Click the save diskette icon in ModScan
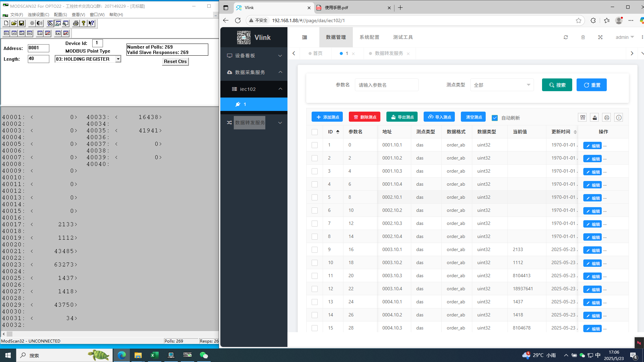The image size is (644, 362). coord(21,23)
